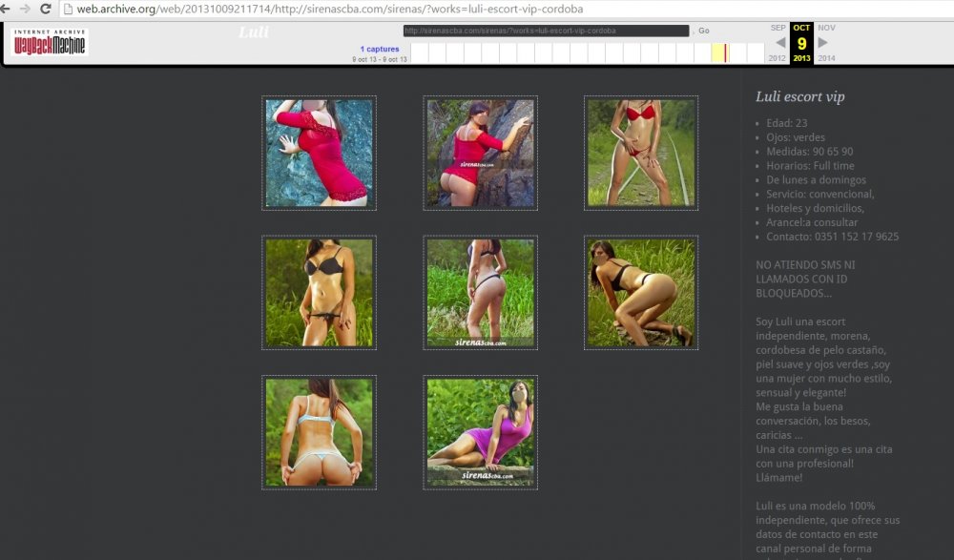The height and width of the screenshot is (560, 954).
Task: Go to next capture with right arrow
Action: pyautogui.click(x=823, y=42)
